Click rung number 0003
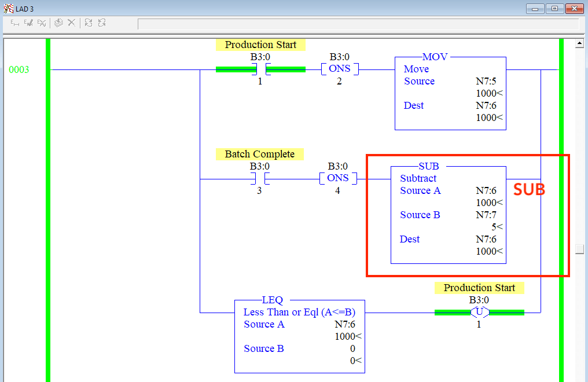The width and height of the screenshot is (588, 382). pyautogui.click(x=19, y=69)
